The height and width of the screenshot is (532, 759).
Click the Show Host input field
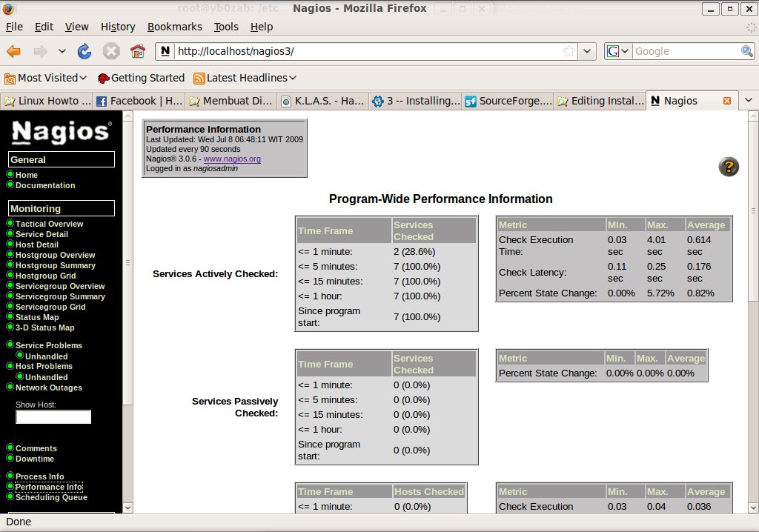click(53, 417)
